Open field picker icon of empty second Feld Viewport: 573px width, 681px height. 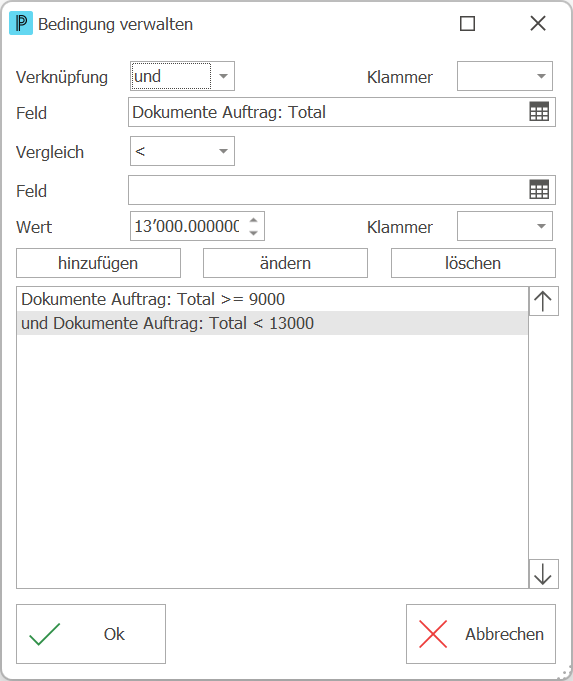coord(539,190)
